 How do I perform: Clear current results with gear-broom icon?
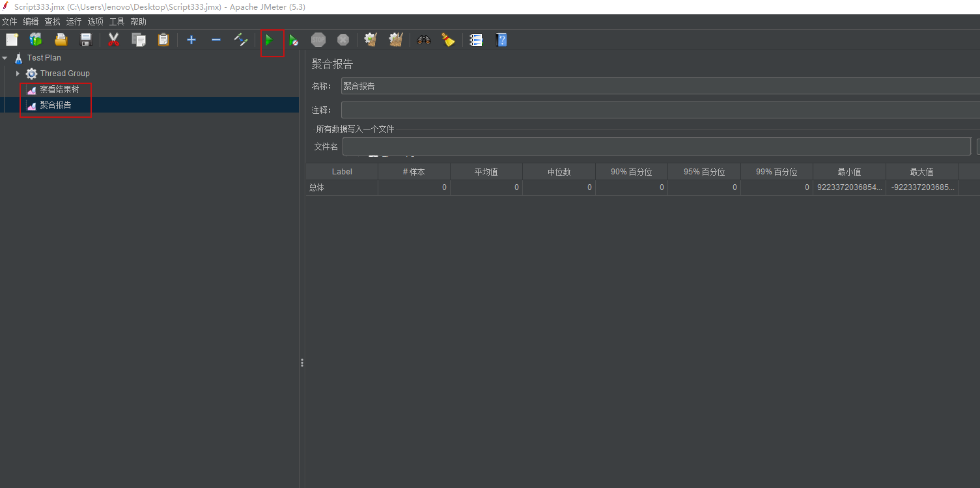371,40
